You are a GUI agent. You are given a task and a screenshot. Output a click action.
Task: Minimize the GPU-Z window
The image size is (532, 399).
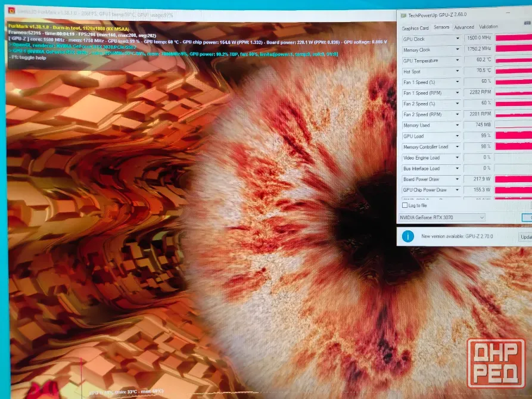(508, 13)
